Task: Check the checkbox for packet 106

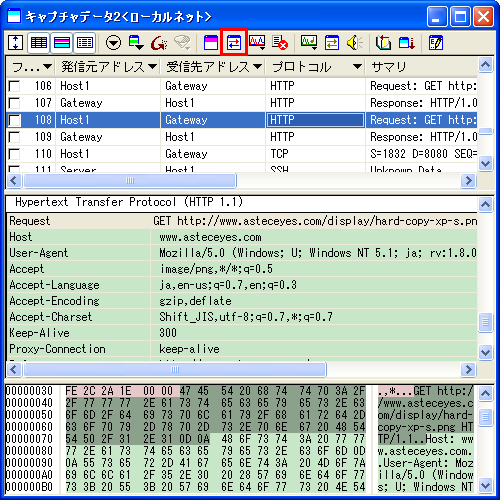Action: 14,86
